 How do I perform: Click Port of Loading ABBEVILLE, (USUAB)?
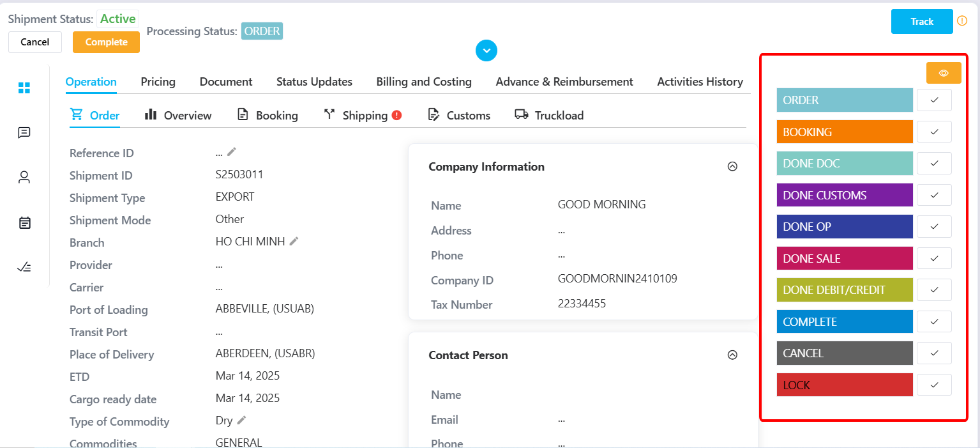(265, 309)
